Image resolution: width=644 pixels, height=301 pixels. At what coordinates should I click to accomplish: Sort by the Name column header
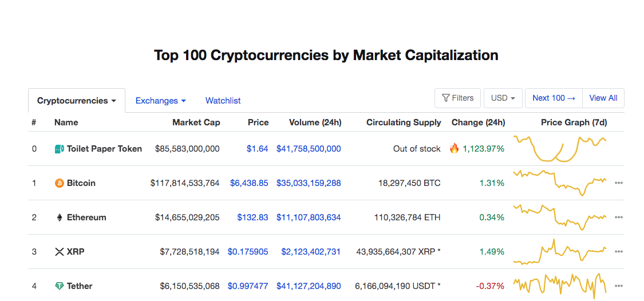pos(66,122)
